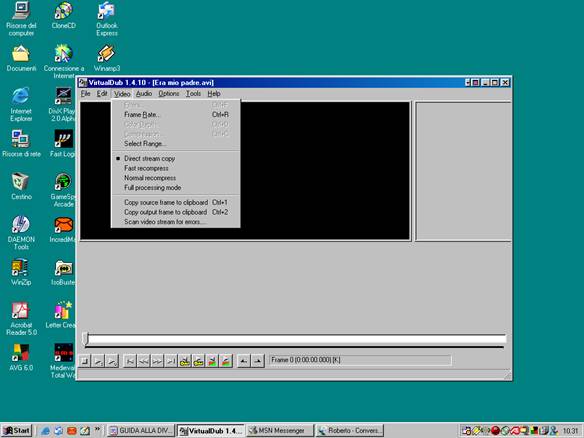Click the Frame 0 status field

(360, 360)
